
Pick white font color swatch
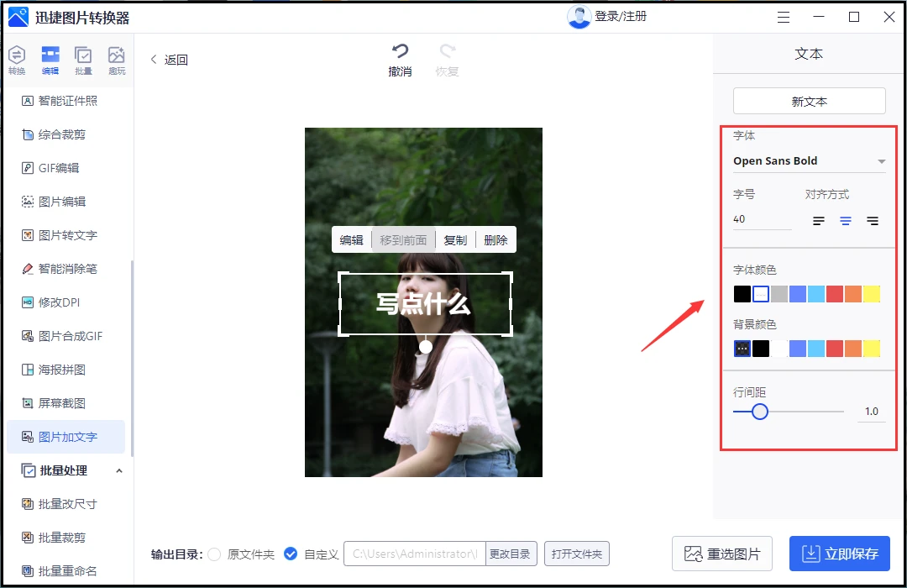761,294
